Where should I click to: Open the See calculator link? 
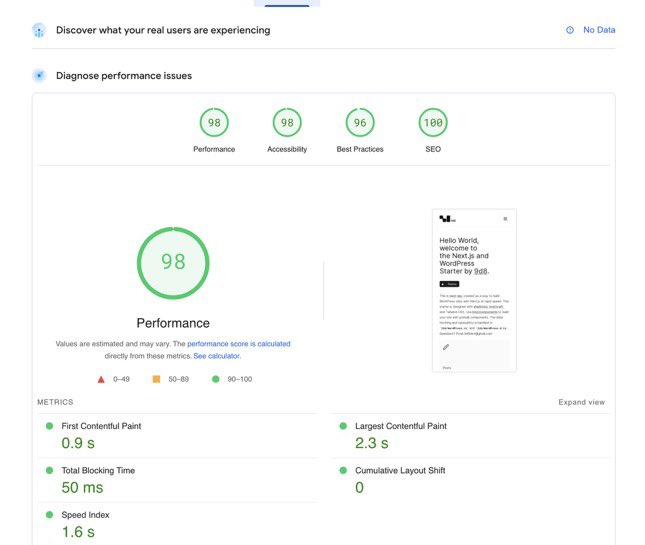[217, 356]
